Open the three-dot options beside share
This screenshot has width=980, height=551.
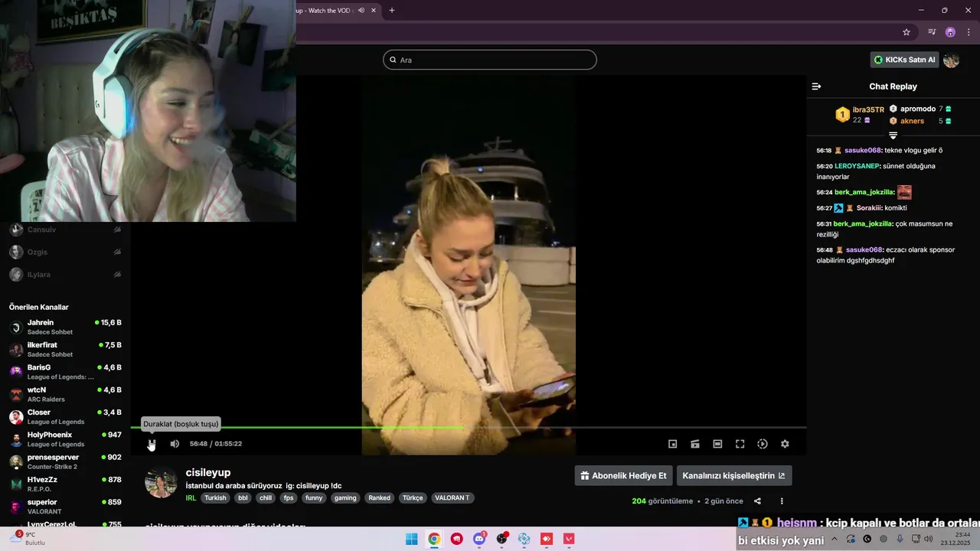[x=782, y=501]
